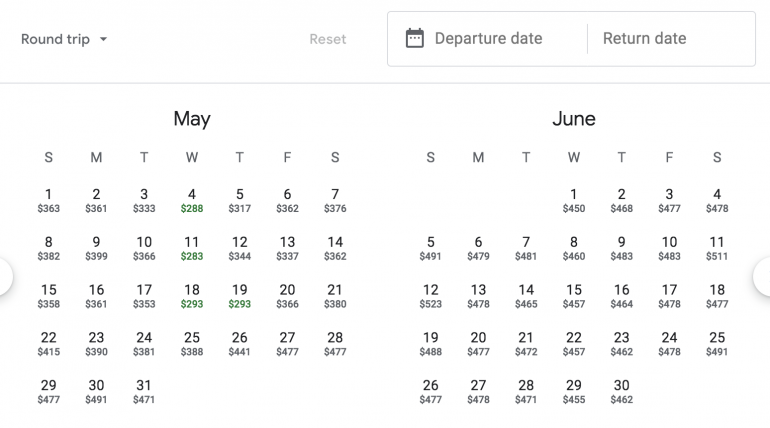This screenshot has width=770, height=428.
Task: Select May 31 priced at $471
Action: click(144, 391)
